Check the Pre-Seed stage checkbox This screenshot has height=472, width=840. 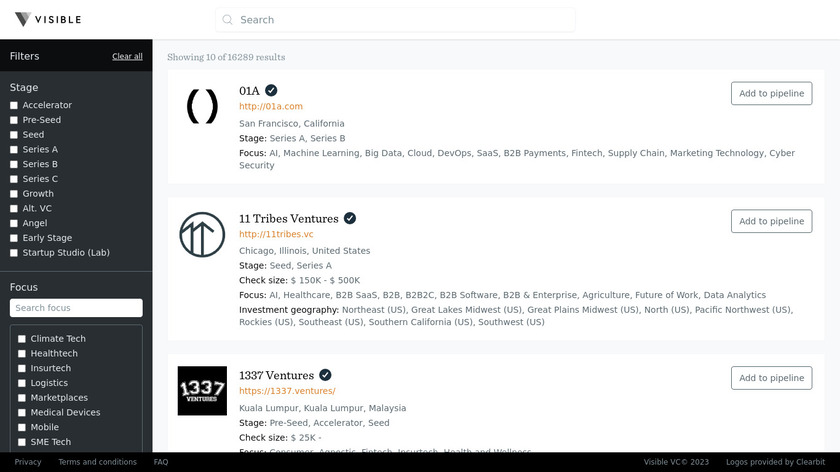click(x=14, y=120)
